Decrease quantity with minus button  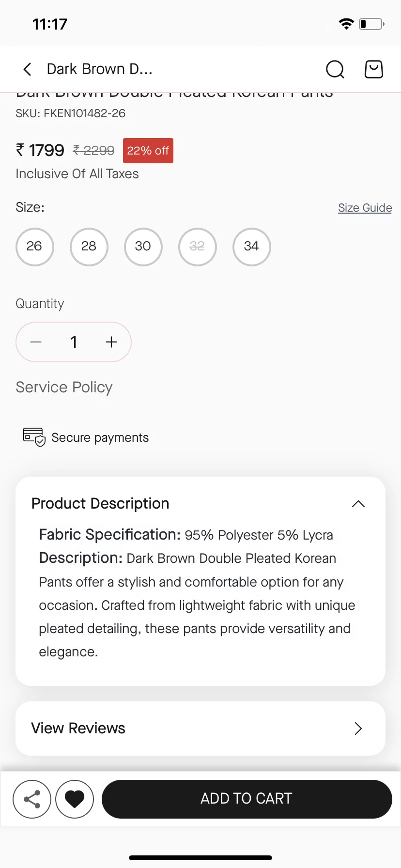(36, 342)
